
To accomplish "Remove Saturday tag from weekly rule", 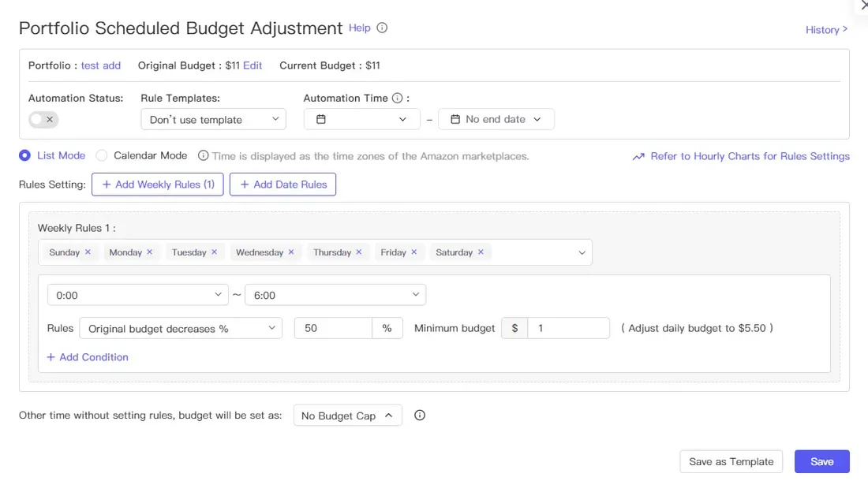I will pyautogui.click(x=481, y=252).
